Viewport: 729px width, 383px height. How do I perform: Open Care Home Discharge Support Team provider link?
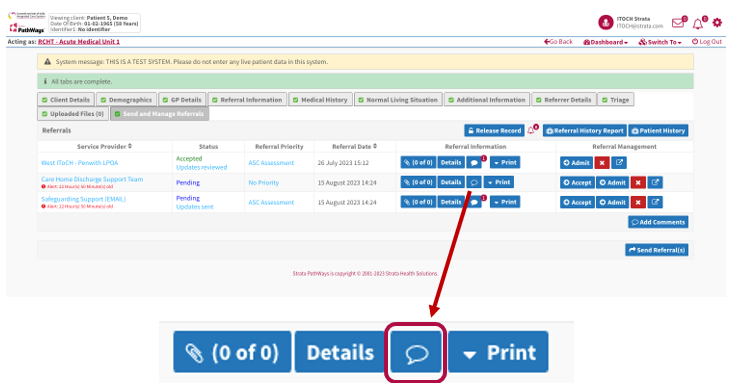coord(92,179)
